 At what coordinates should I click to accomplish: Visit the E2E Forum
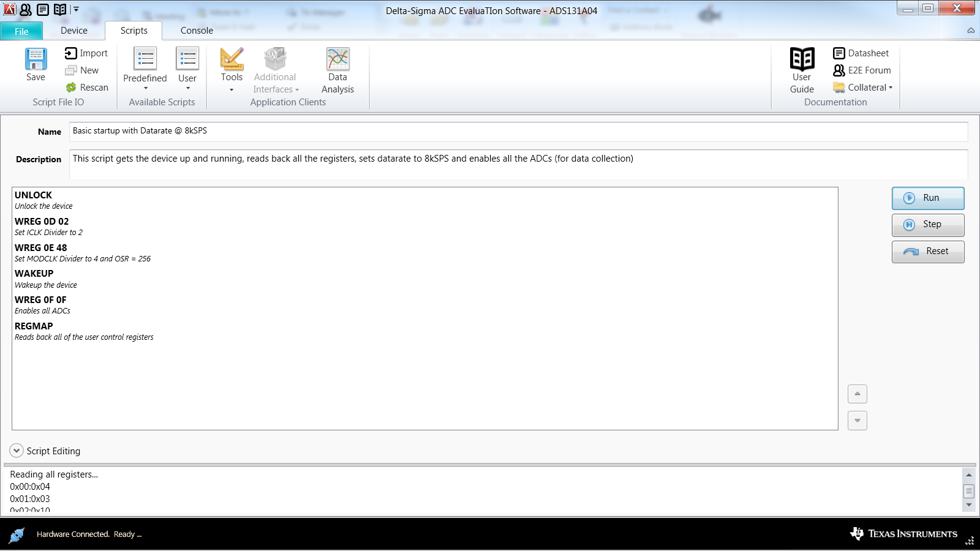pos(862,70)
